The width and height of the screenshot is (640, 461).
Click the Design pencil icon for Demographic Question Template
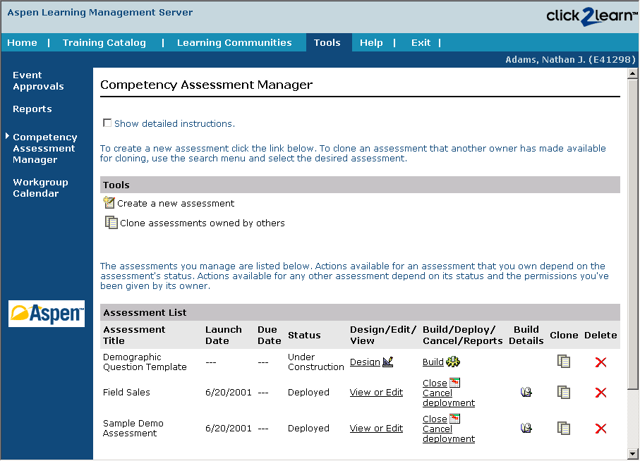(388, 361)
